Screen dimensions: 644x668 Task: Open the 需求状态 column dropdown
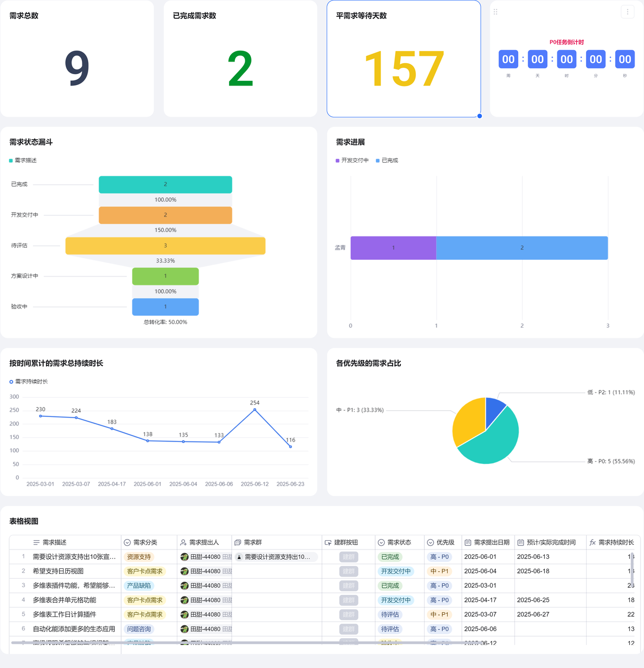pyautogui.click(x=381, y=543)
